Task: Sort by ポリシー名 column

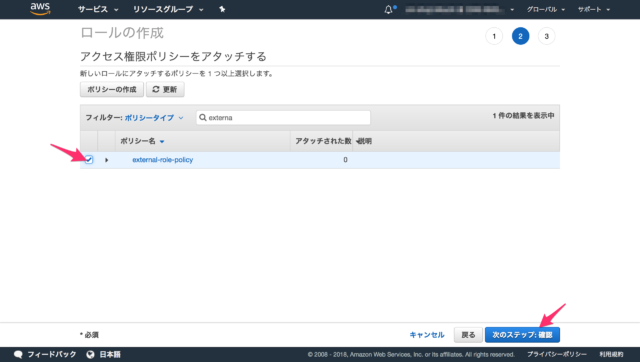Action: pos(142,141)
